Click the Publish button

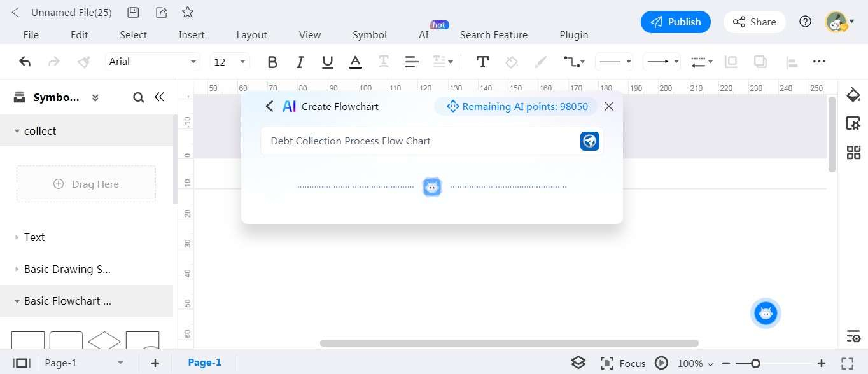tap(675, 22)
